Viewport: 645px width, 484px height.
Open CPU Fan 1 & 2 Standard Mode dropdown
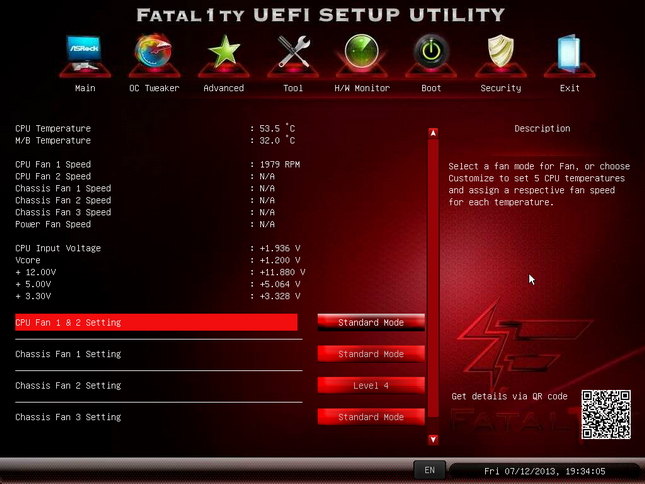(x=371, y=322)
